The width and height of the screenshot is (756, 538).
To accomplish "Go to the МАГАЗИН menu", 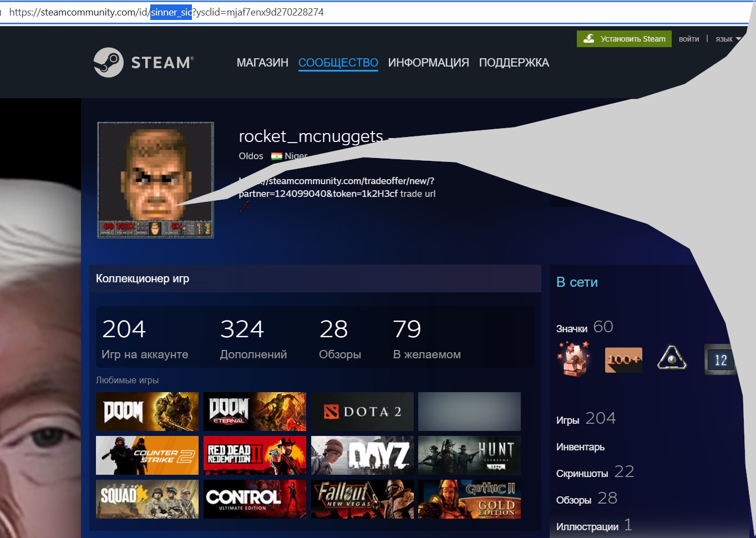I will 262,63.
